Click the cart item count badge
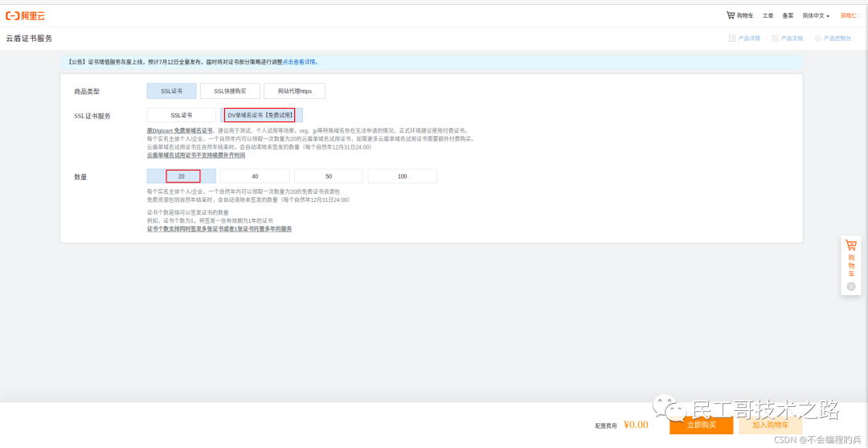Image resolution: width=868 pixels, height=448 pixels. pos(851,286)
